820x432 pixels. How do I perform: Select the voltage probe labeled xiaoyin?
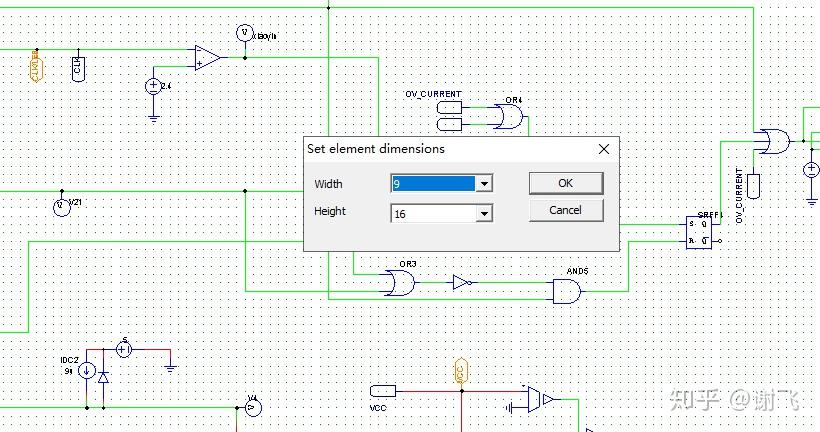click(244, 33)
